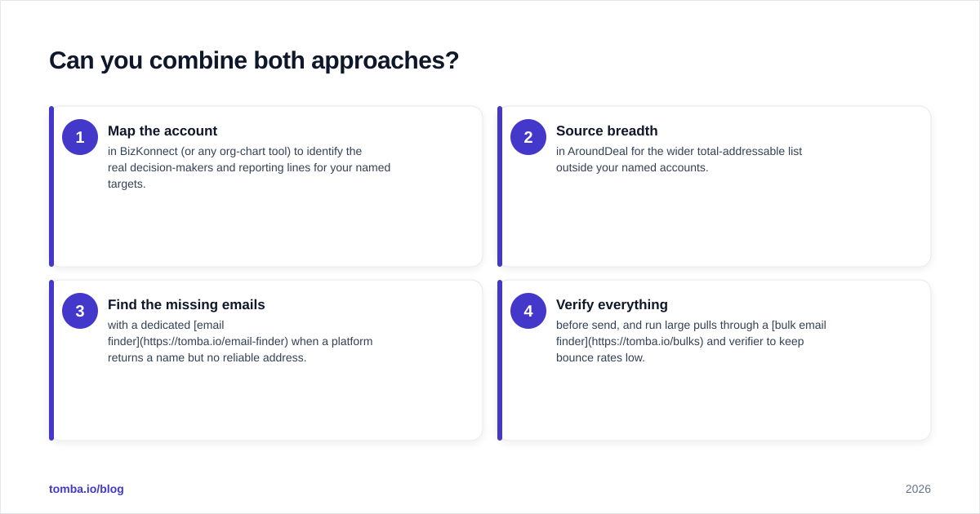Open the email-finder URL in step 3
980x514 pixels.
[215, 341]
